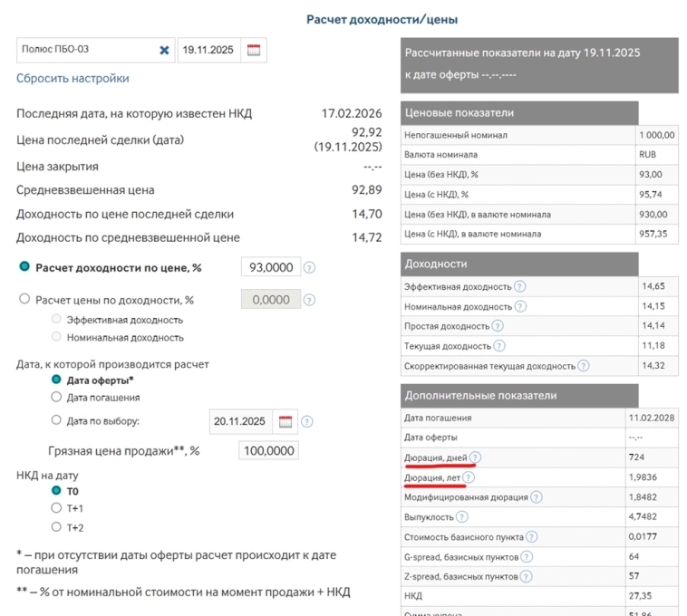Viewport: 687px width, 616px height.
Task: Click the price input field 93,0000
Action: [270, 267]
